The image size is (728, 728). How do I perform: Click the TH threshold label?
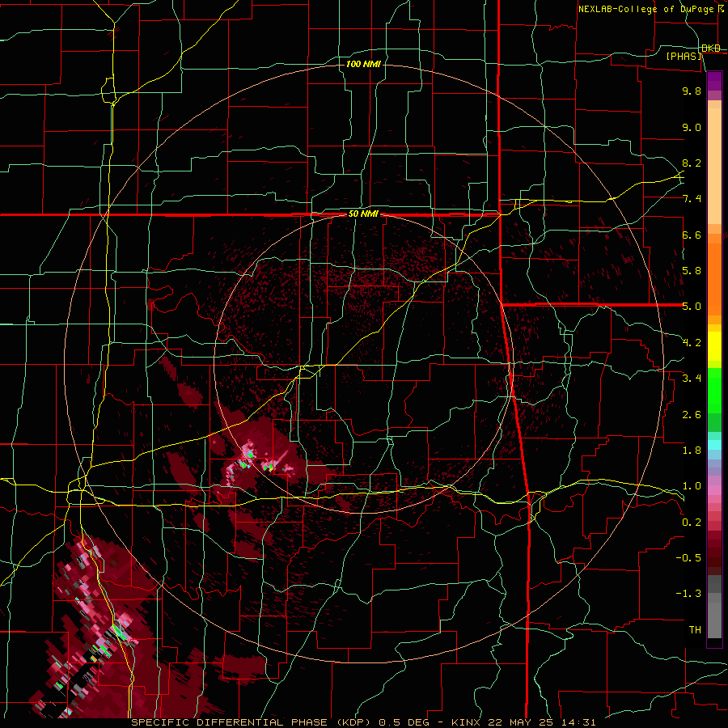[x=695, y=630]
